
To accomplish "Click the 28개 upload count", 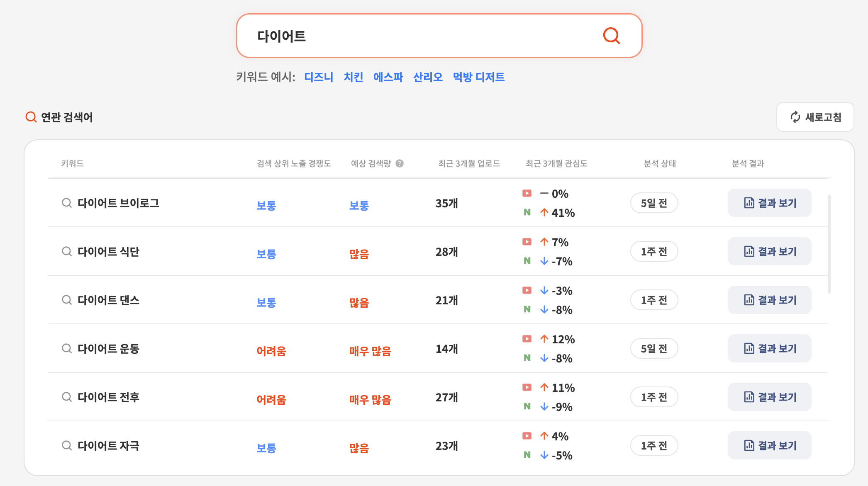I will click(x=447, y=252).
